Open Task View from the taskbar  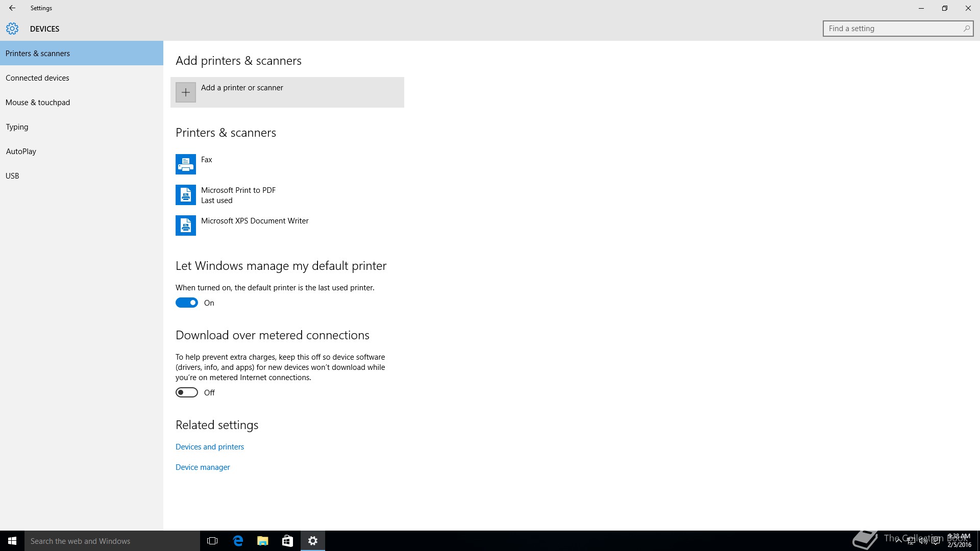click(212, 541)
